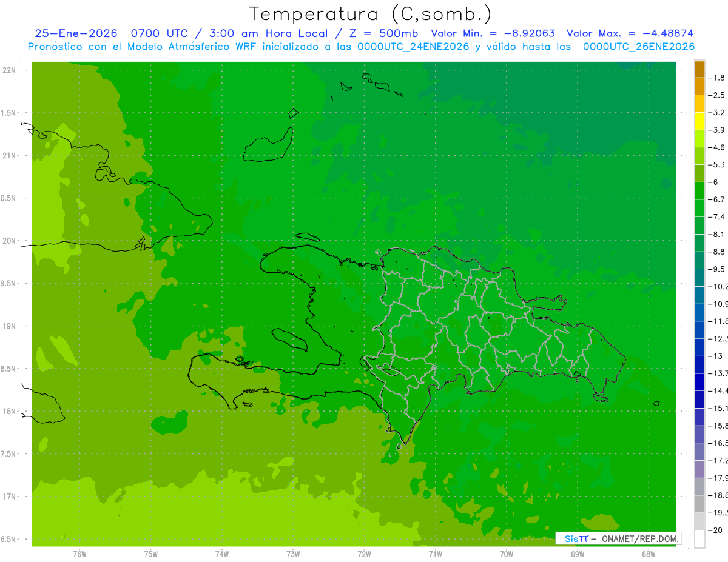Select the green legend band between -6 and -6.7
The image size is (728, 562).
coord(699,190)
